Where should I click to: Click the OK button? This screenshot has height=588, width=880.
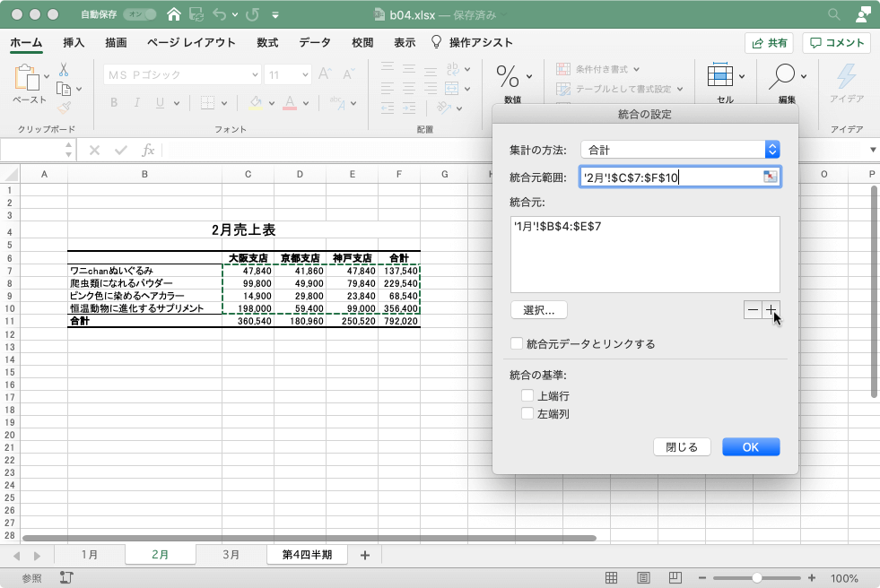coord(751,447)
